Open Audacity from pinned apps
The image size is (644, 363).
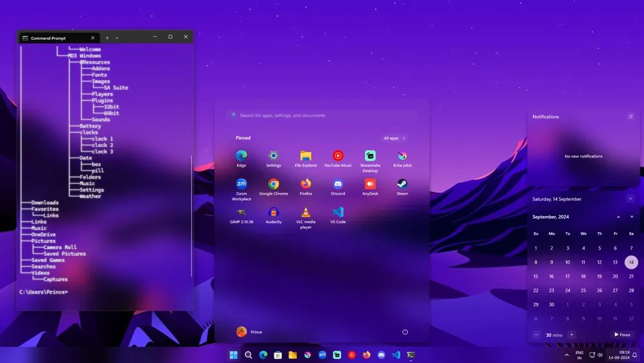(274, 213)
